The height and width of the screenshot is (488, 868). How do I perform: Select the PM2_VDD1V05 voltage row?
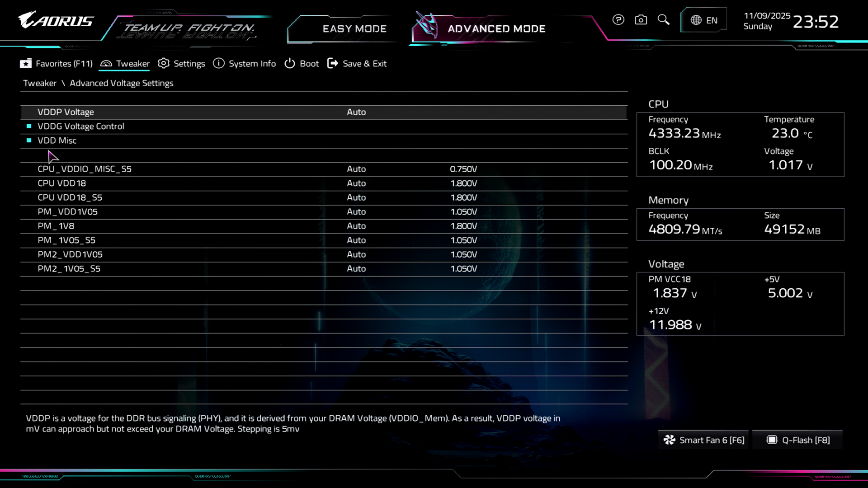(x=70, y=254)
